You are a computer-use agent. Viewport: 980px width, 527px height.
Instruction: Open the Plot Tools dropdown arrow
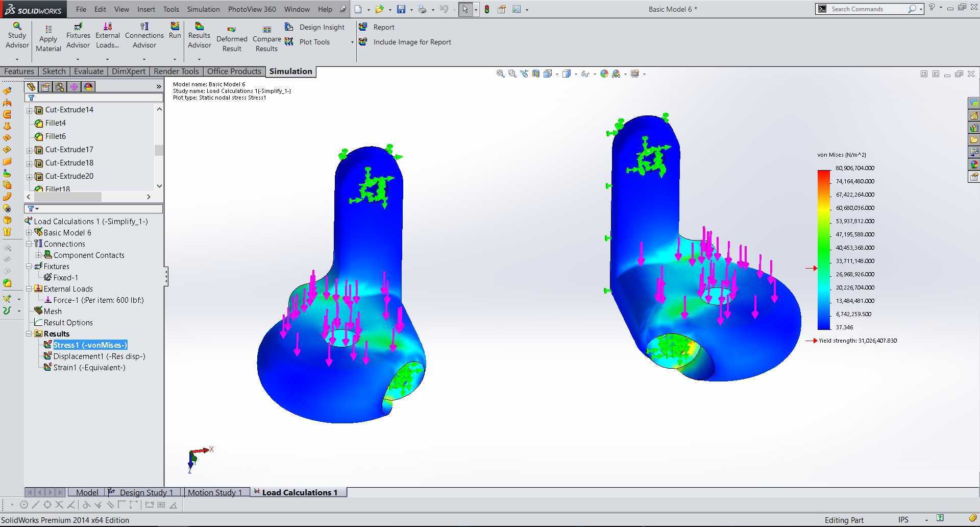(x=352, y=42)
